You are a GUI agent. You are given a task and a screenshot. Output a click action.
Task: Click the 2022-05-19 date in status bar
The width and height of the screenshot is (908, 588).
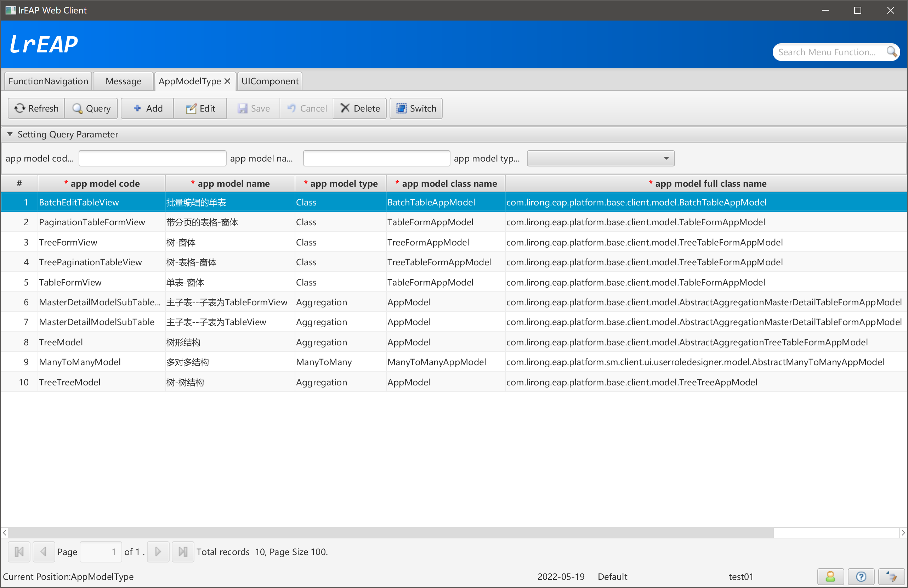[561, 577]
